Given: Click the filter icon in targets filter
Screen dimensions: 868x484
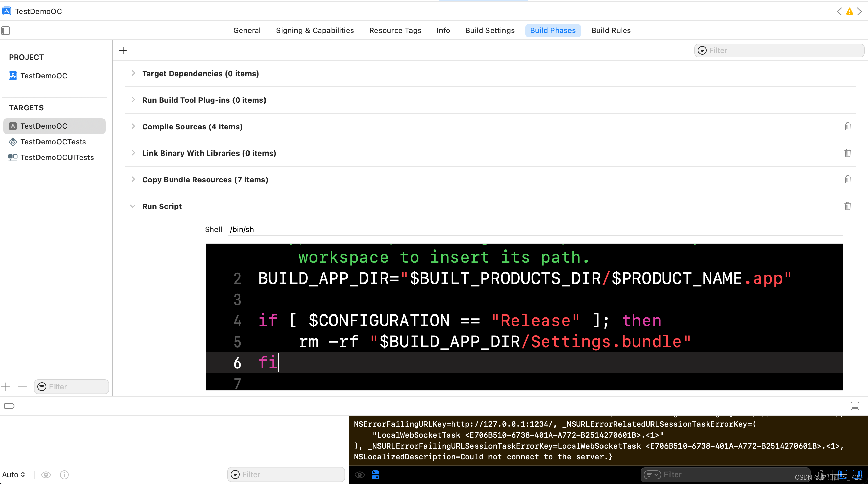Looking at the screenshot, I should point(42,387).
